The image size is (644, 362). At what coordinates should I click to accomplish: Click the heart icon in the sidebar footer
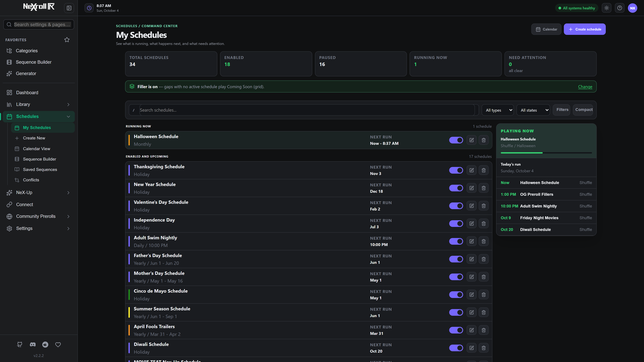58,345
